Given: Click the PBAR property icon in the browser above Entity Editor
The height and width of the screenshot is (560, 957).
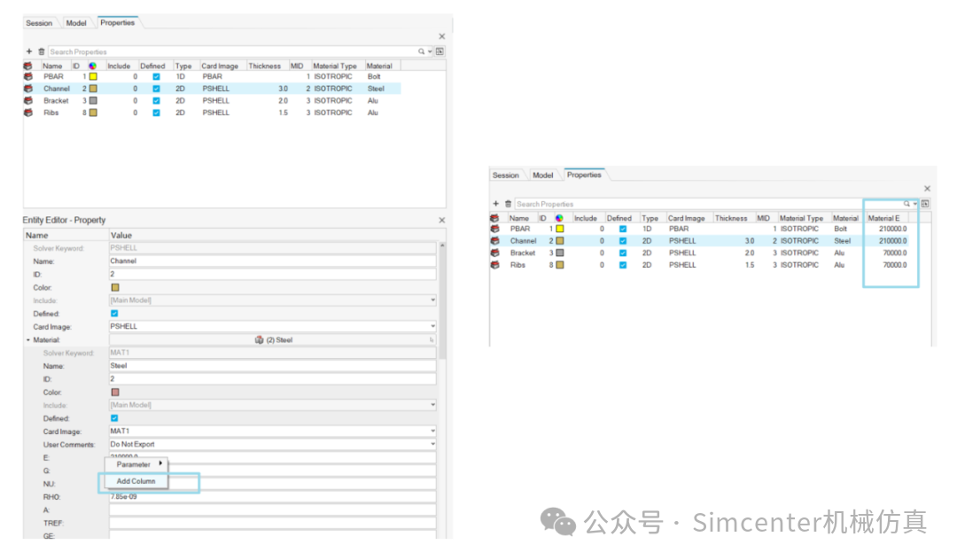Looking at the screenshot, I should tap(28, 77).
